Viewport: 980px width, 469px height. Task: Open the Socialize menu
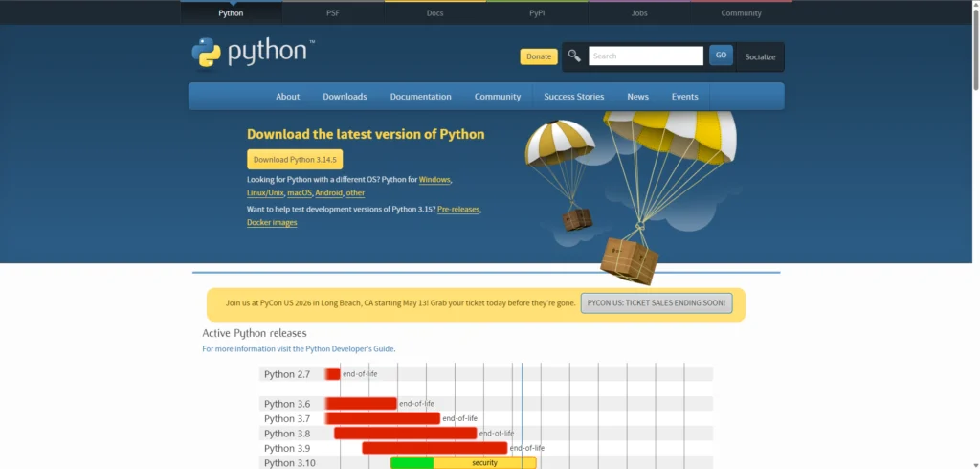(x=760, y=56)
